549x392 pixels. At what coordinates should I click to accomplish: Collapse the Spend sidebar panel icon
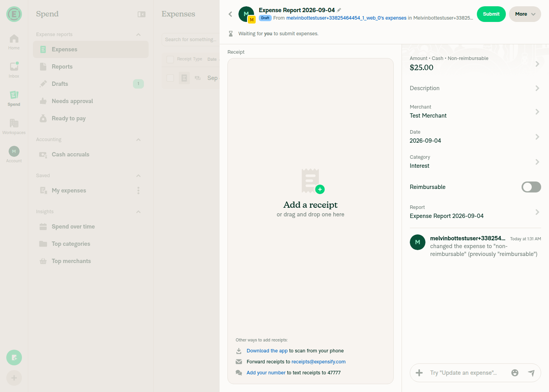coord(142,14)
